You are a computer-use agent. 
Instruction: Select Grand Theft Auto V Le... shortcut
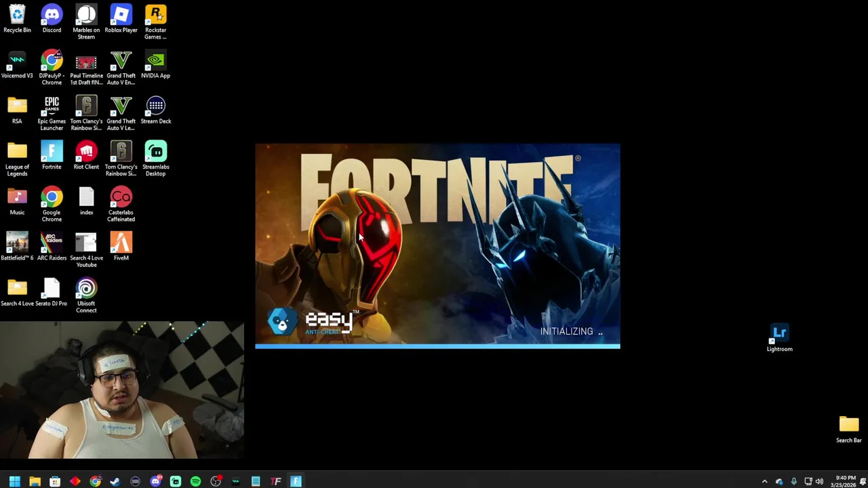pyautogui.click(x=121, y=113)
